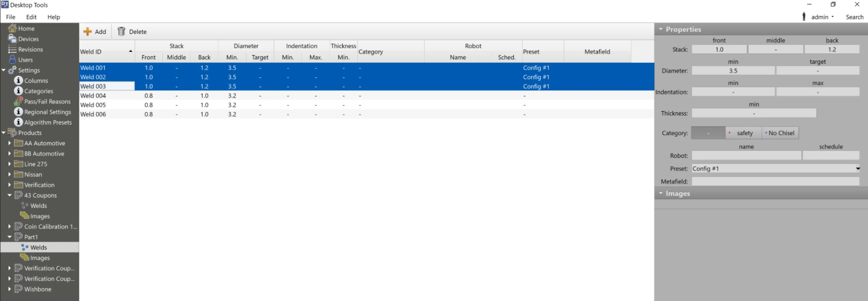Open the Help menu
The height and width of the screenshot is (301, 868).
54,17
